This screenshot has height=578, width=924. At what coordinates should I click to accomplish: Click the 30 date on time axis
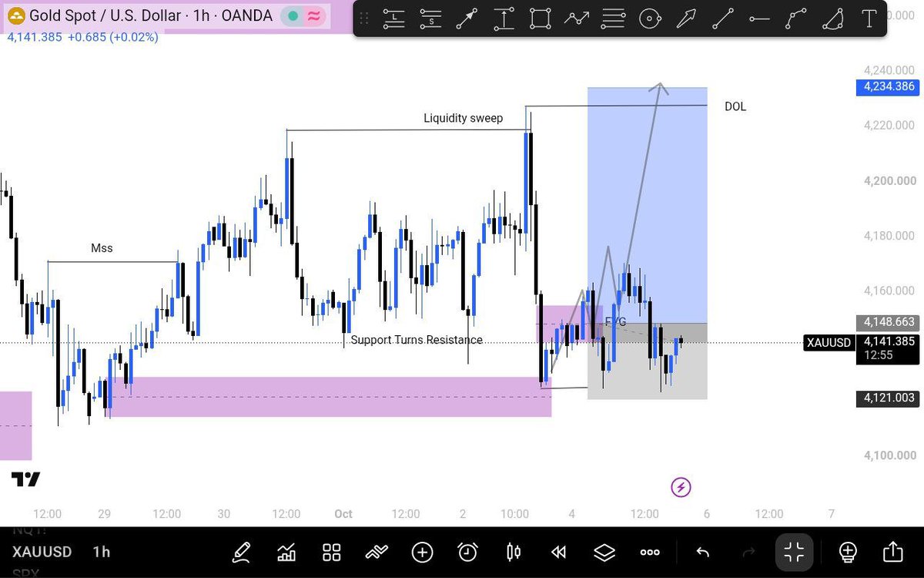pyautogui.click(x=224, y=514)
